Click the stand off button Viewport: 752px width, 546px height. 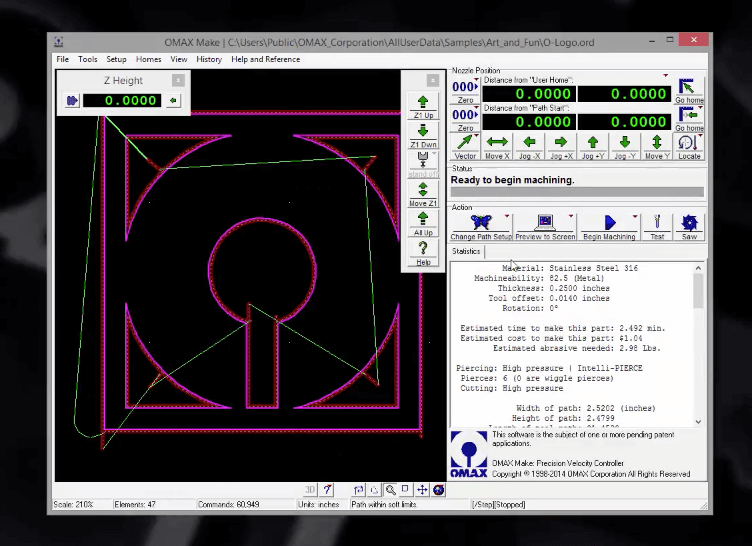click(423, 165)
